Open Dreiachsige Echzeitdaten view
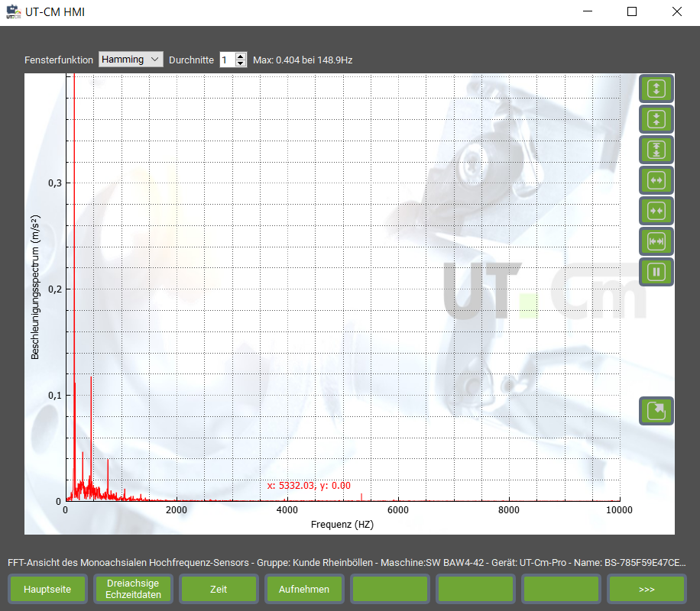This screenshot has height=611, width=700. (133, 589)
